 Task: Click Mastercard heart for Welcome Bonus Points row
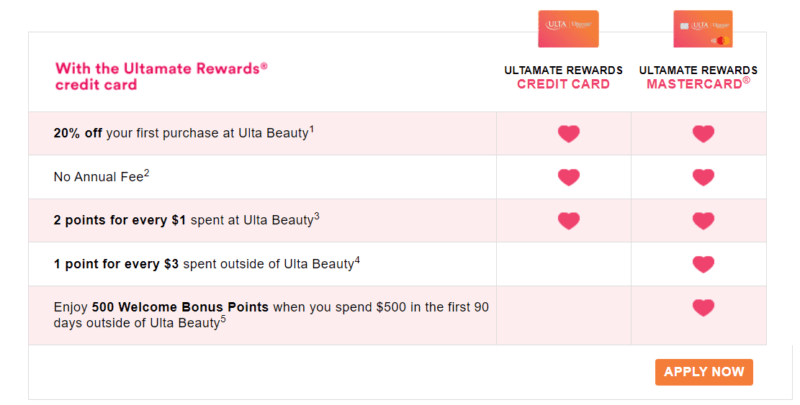[703, 308]
